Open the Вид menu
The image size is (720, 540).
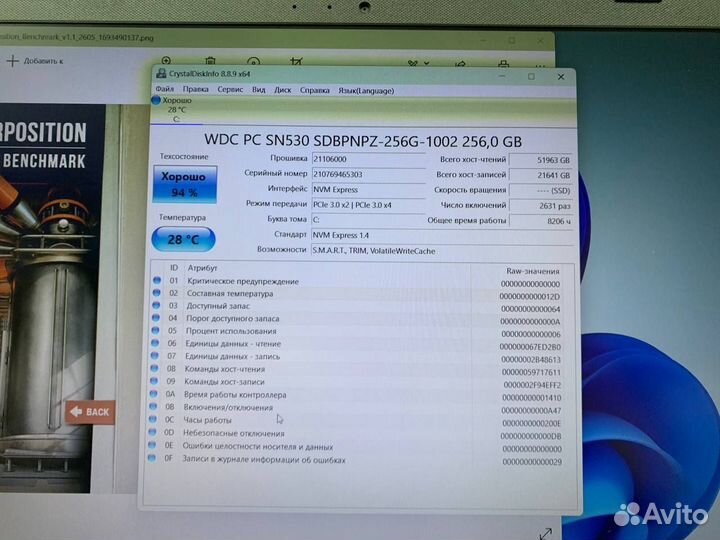pos(259,90)
